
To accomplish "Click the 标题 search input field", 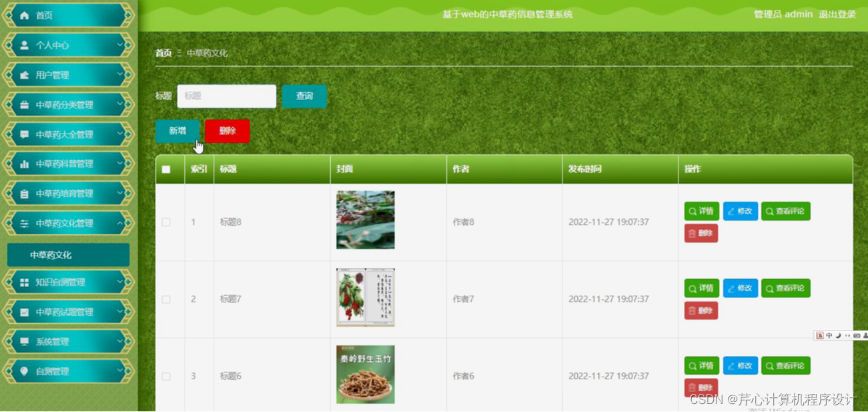I will point(226,95).
